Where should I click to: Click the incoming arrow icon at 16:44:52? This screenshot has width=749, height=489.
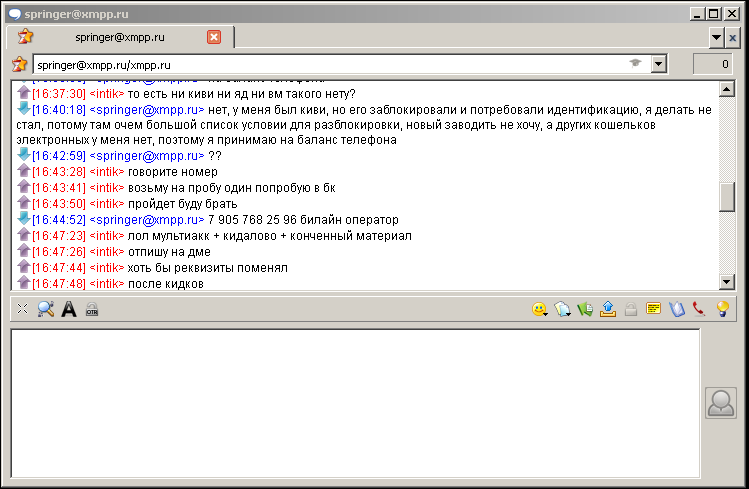tap(23, 218)
